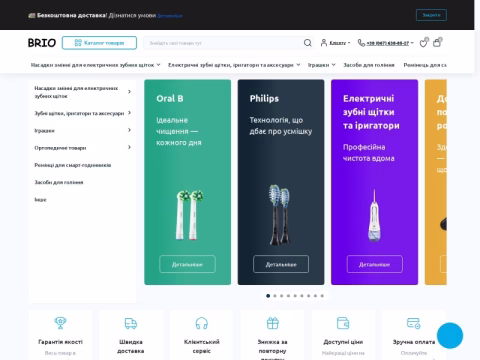The width and height of the screenshot is (480, 360).
Task: Select the ninth carousel dot
Action: click(322, 296)
